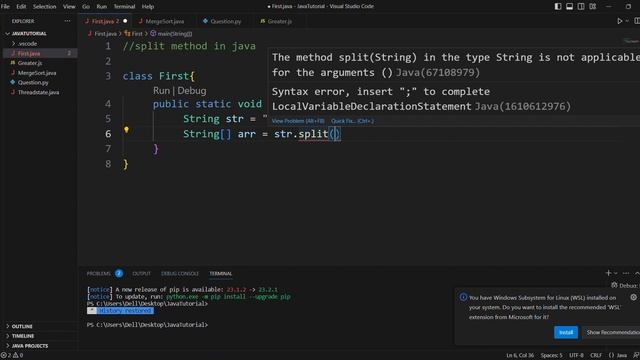
Task: Open Threadstate.java in the explorer
Action: pyautogui.click(x=39, y=92)
